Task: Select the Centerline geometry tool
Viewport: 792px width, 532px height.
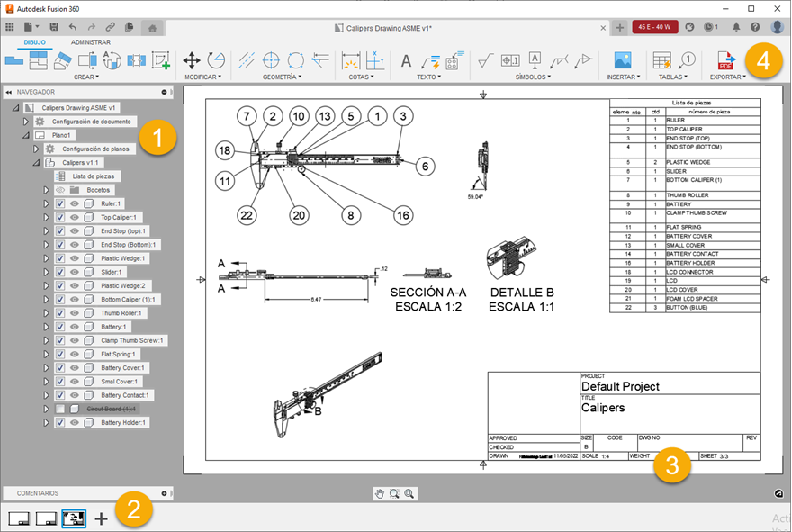Action: [x=247, y=60]
